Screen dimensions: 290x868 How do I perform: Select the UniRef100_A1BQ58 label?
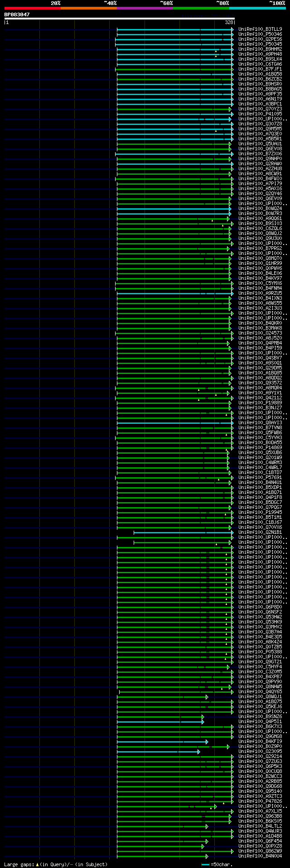tap(260, 74)
